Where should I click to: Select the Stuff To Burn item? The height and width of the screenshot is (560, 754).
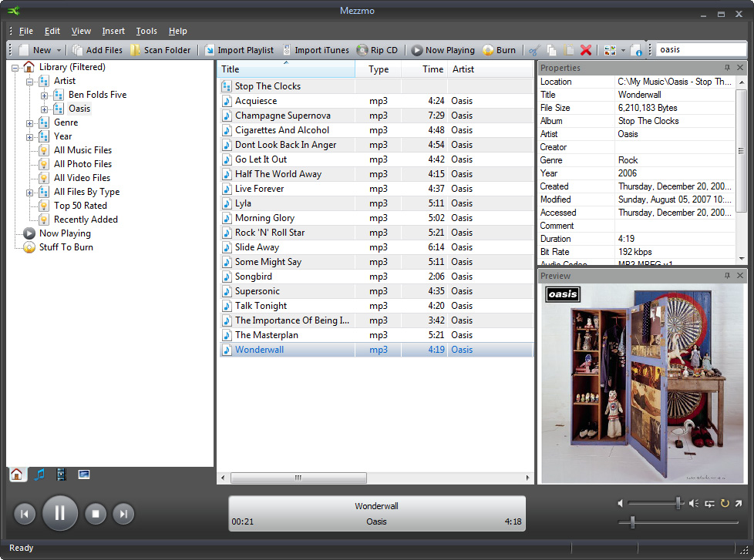[x=66, y=247]
